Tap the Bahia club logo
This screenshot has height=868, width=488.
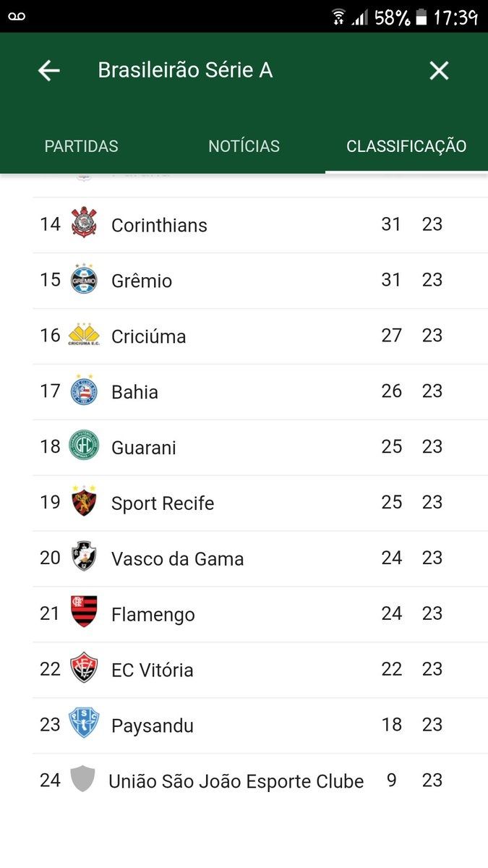(84, 391)
